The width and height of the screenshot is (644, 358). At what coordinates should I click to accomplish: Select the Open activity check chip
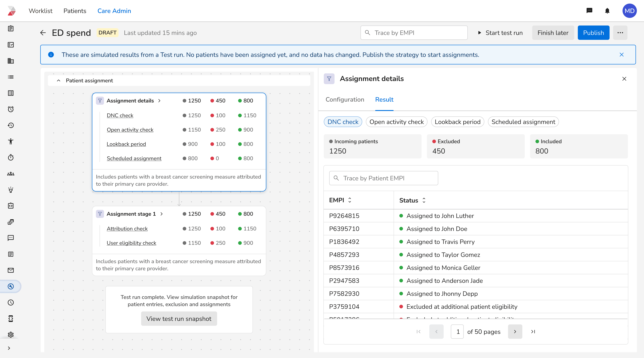396,122
